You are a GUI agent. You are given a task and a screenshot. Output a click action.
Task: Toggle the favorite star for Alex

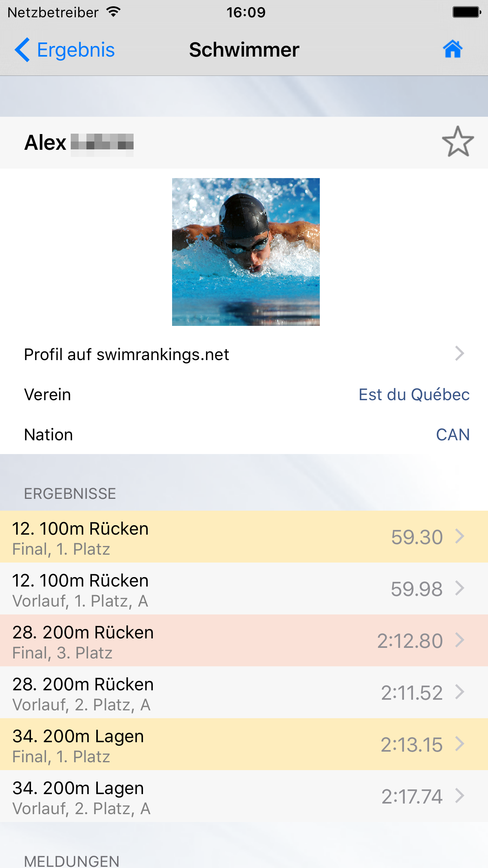[x=458, y=142]
